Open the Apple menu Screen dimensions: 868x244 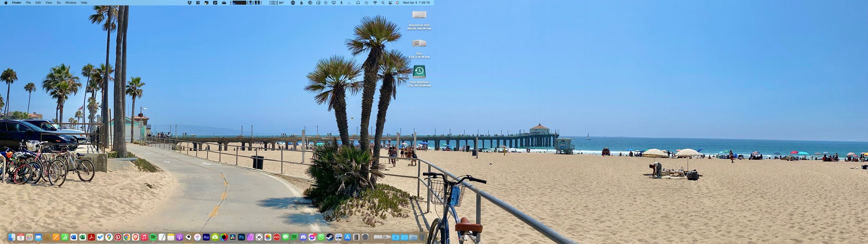(6, 3)
